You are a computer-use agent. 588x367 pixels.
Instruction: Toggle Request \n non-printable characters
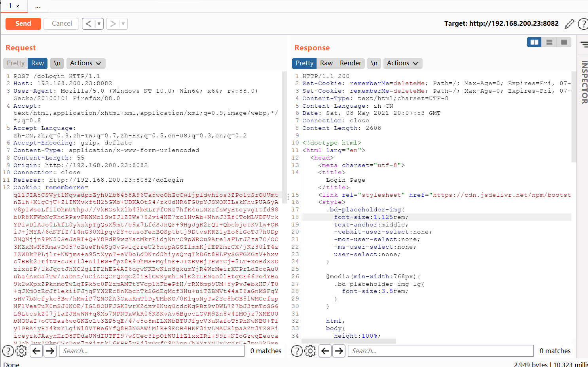click(57, 63)
